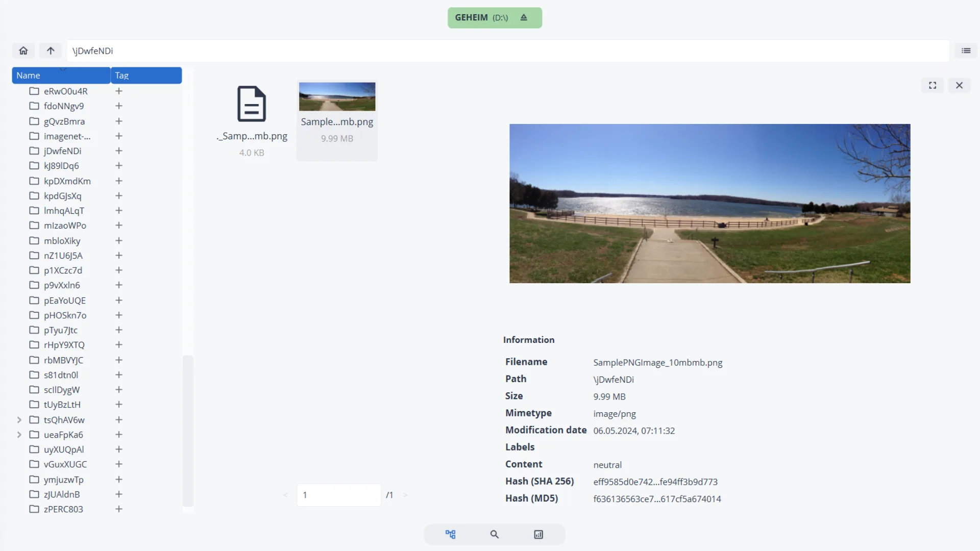Select the Sample...mb.png thumbnail
980x551 pixels.
click(337, 121)
